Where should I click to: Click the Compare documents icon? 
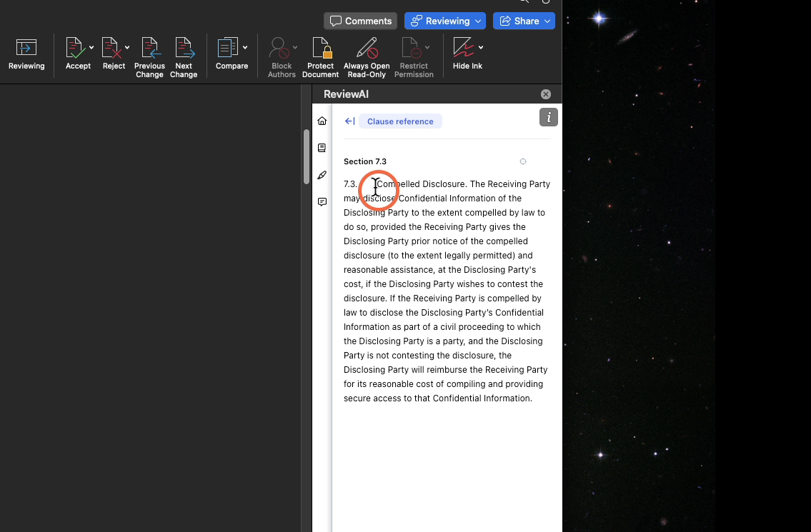pyautogui.click(x=228, y=48)
